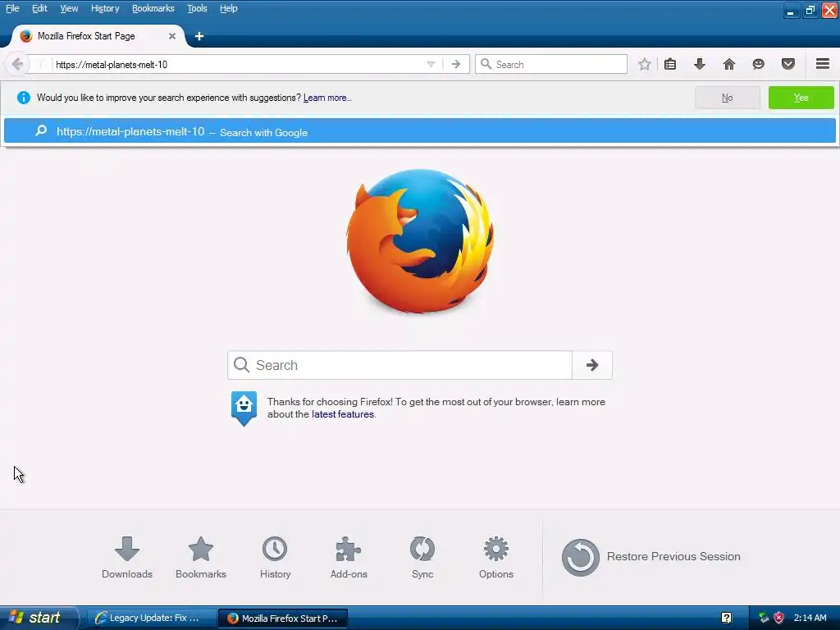
Task: Open the hamburger menu
Action: (x=823, y=64)
